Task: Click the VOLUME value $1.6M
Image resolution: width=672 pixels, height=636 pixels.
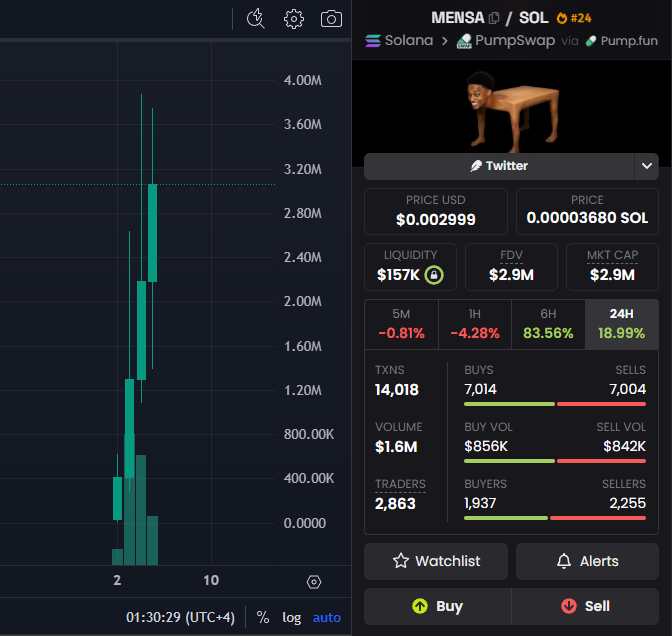Action: 396,447
